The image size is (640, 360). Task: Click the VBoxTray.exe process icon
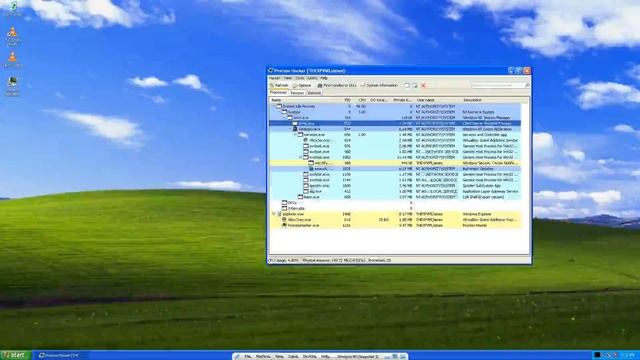point(284,220)
